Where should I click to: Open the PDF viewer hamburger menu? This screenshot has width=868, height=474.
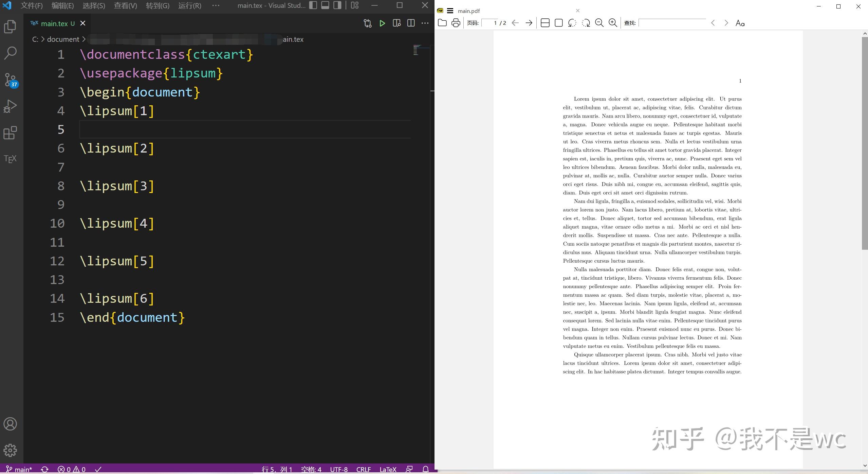pos(450,11)
